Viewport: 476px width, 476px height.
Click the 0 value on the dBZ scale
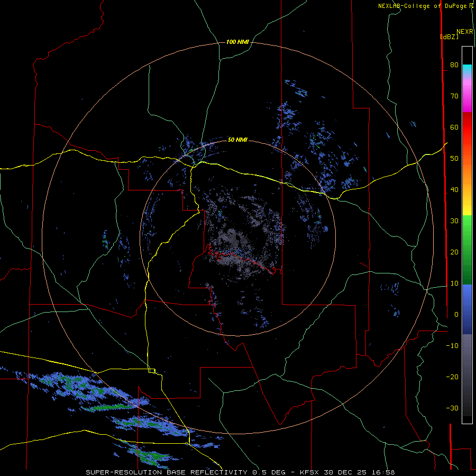(x=456, y=315)
